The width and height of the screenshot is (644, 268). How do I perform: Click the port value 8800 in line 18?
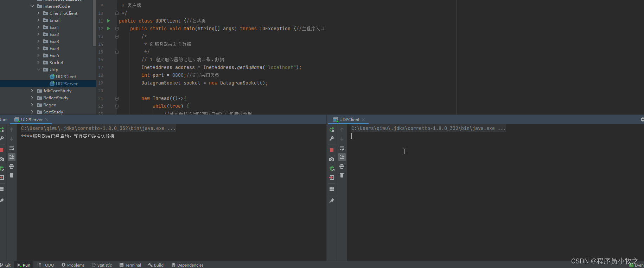(x=178, y=75)
